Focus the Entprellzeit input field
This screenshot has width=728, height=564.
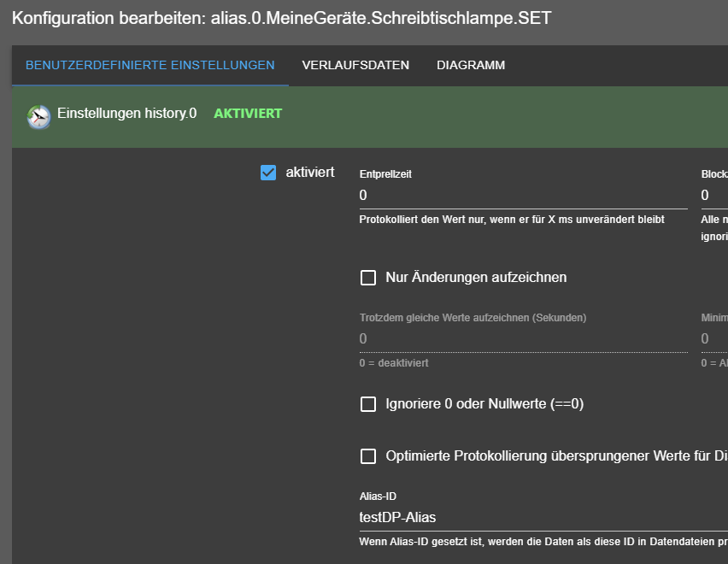point(523,196)
